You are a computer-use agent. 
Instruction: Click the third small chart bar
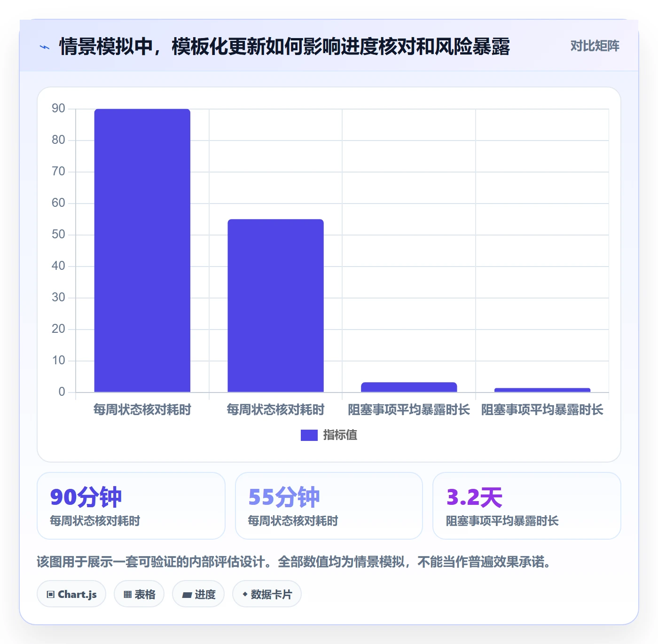[409, 387]
